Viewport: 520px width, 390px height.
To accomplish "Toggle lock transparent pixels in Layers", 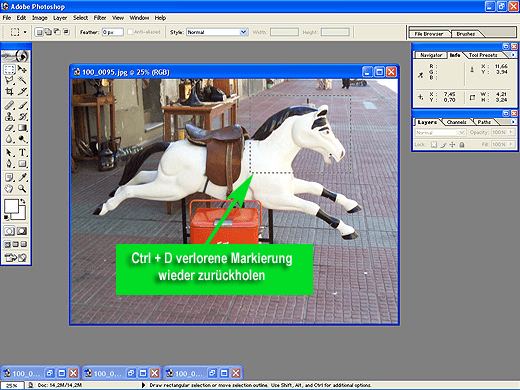I will coord(434,144).
